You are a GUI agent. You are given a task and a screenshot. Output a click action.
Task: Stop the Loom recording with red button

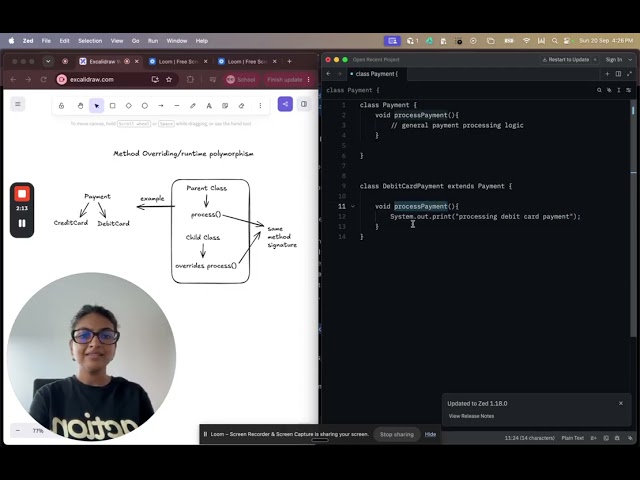click(22, 194)
